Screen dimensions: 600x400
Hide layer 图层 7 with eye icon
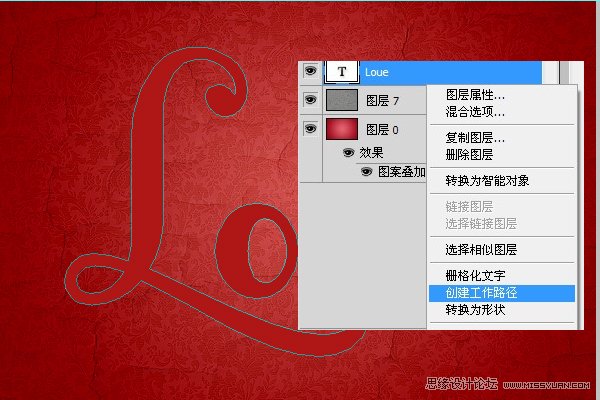(310, 100)
